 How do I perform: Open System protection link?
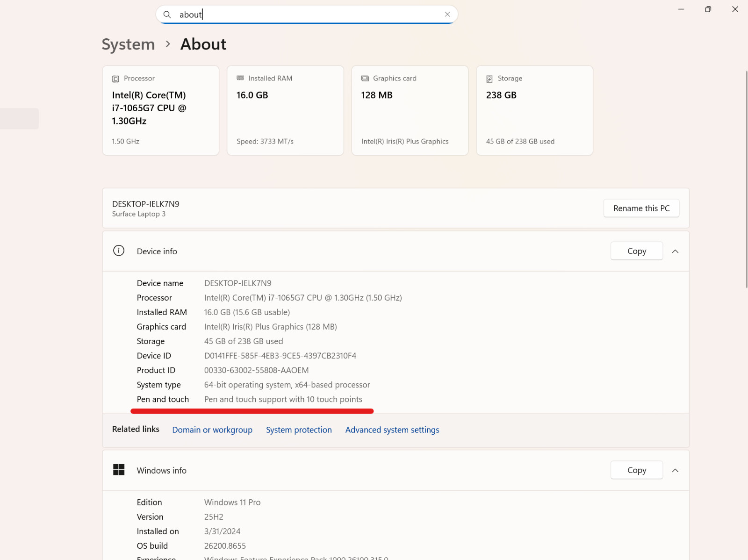(299, 430)
